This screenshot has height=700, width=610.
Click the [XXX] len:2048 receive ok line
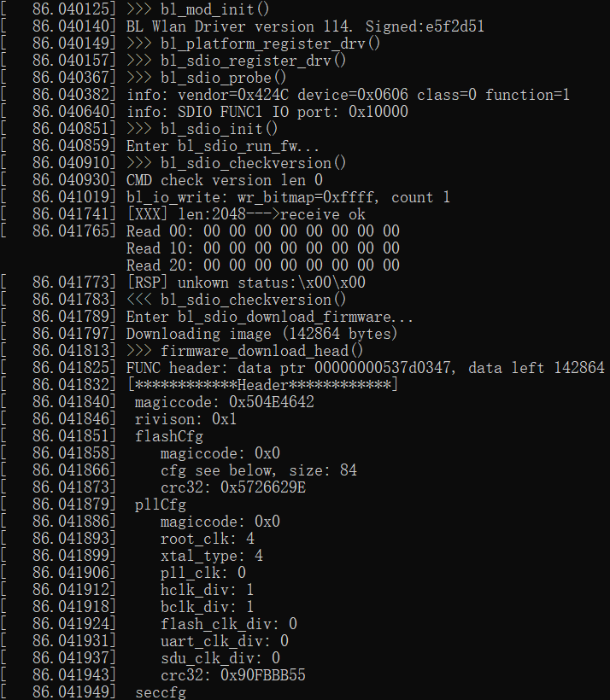[x=245, y=214]
